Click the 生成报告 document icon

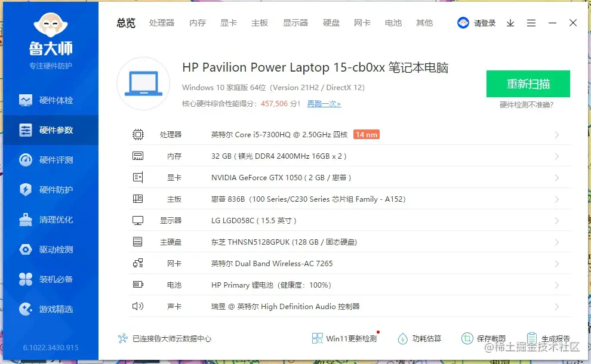pos(532,338)
